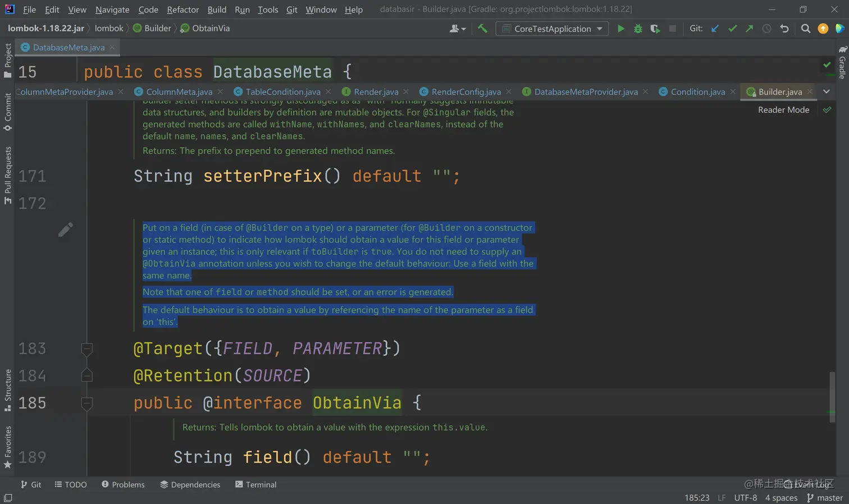Click the setterPrefix method name at line 171
The image size is (849, 504).
tap(262, 176)
